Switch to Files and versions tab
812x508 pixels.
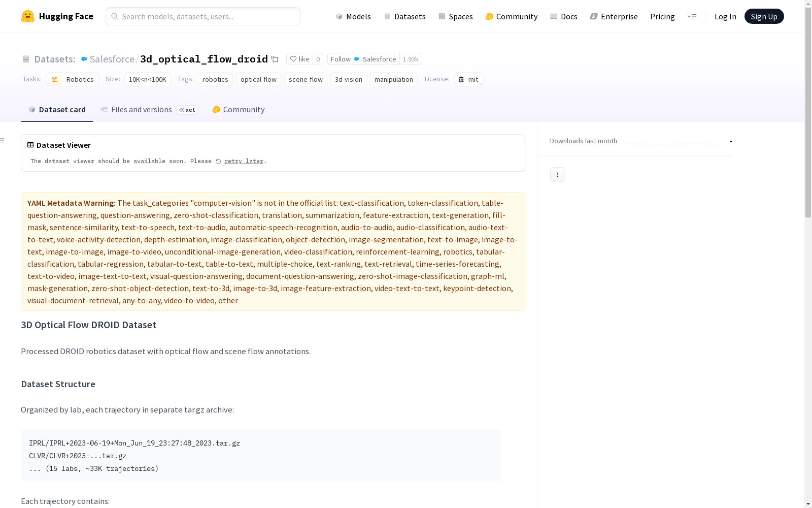tap(149, 109)
